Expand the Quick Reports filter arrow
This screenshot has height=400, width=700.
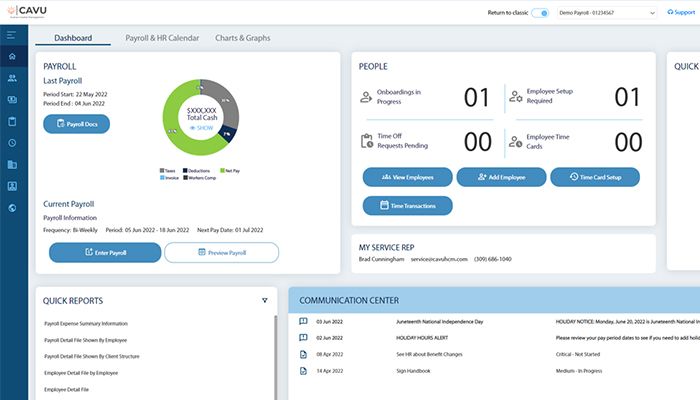tap(265, 300)
